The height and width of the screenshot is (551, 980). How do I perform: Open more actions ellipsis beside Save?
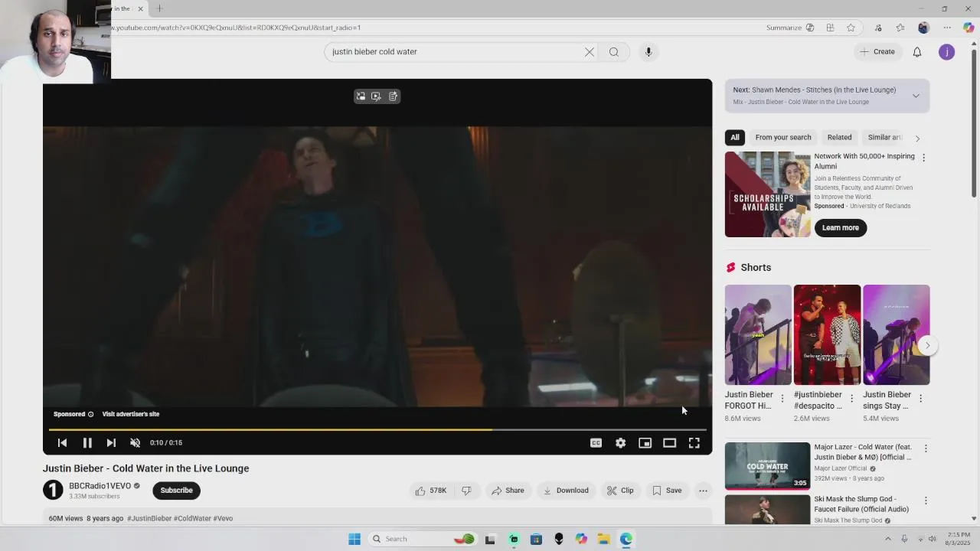[x=703, y=491]
